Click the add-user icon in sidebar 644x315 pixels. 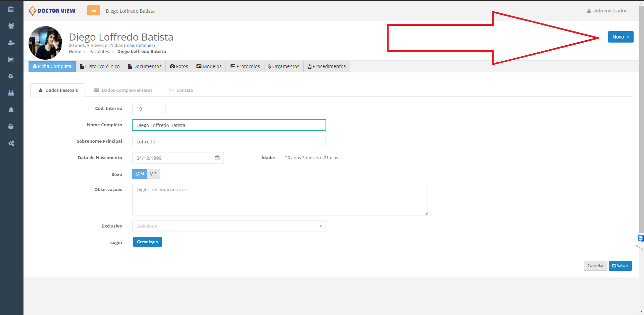pos(11,43)
